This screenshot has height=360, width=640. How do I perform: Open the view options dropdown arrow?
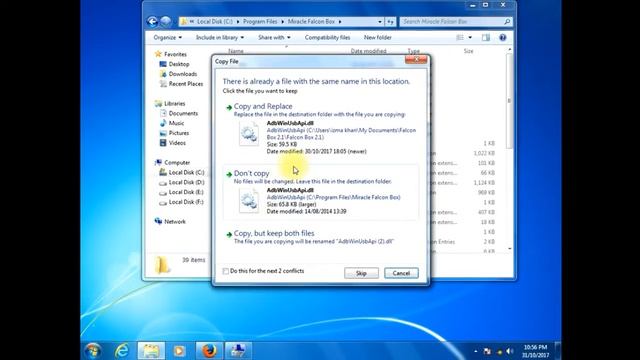470,38
